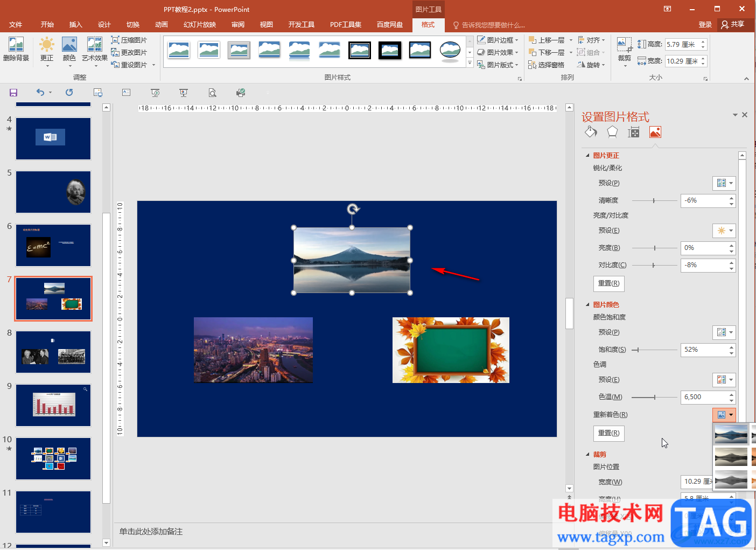Viewport: 756px width, 550px height.
Task: Open color tone preset dropdown
Action: point(724,380)
